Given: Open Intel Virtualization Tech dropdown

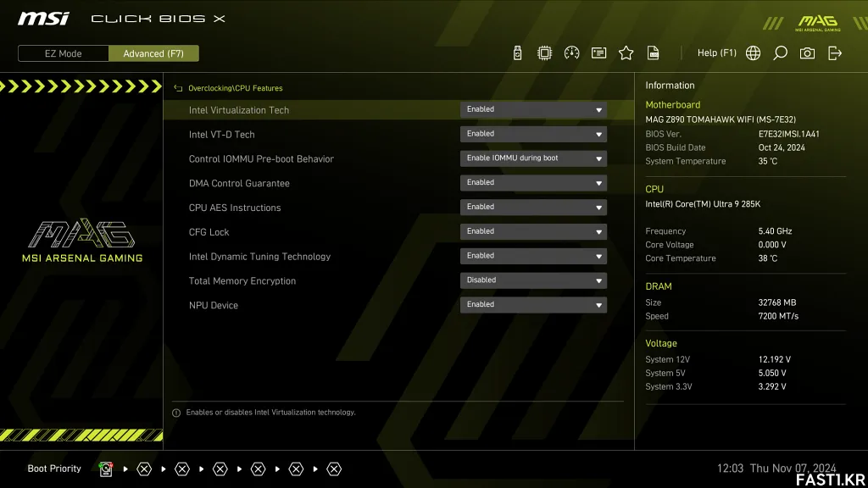Looking at the screenshot, I should 533,109.
